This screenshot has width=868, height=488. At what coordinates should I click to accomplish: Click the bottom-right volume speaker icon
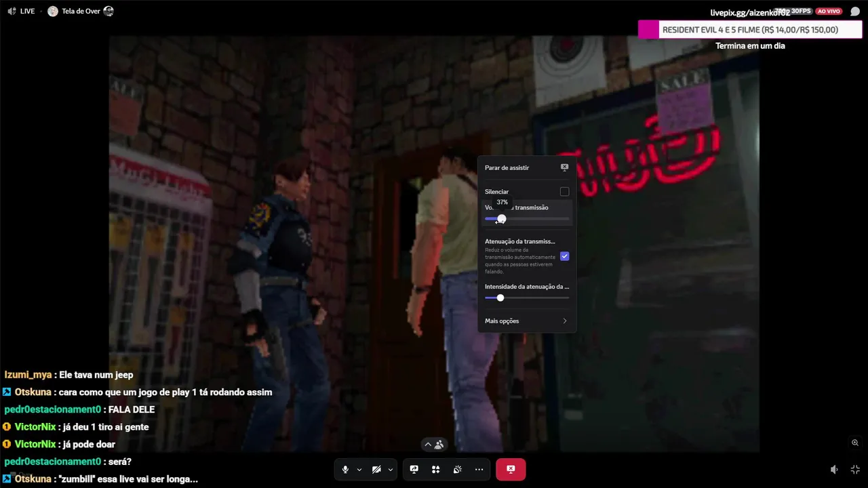click(834, 470)
